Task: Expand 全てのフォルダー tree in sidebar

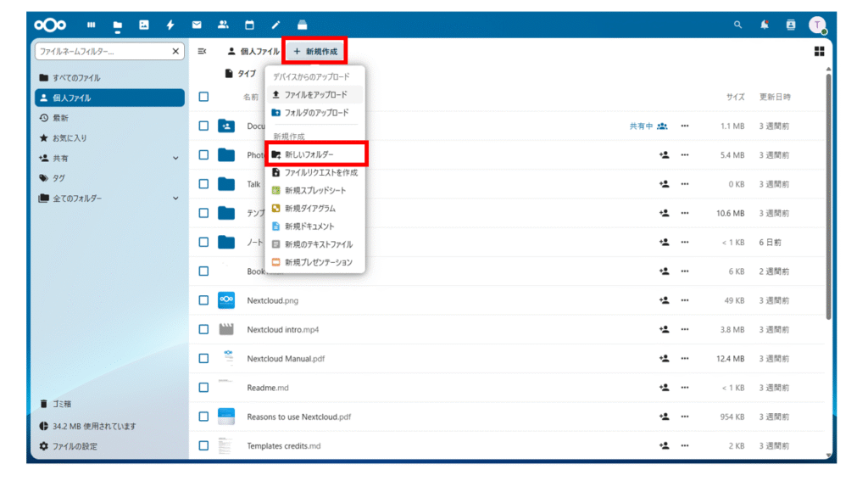Action: pos(175,199)
